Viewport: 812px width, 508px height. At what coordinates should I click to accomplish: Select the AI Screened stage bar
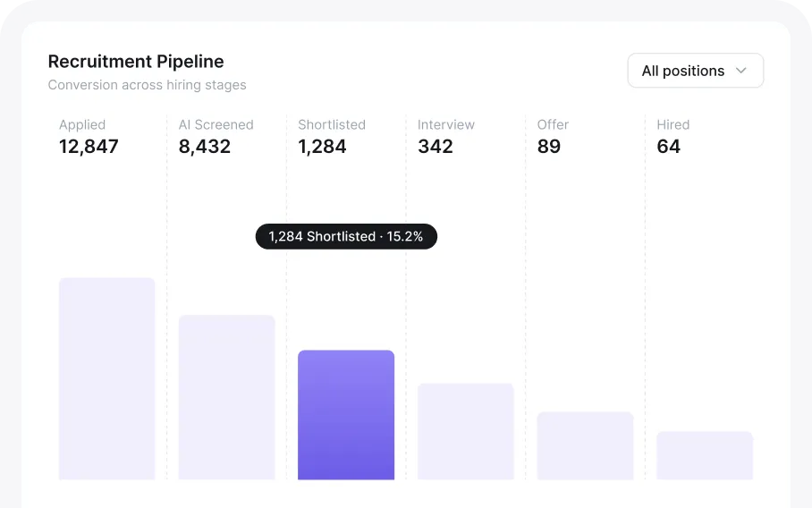click(226, 397)
